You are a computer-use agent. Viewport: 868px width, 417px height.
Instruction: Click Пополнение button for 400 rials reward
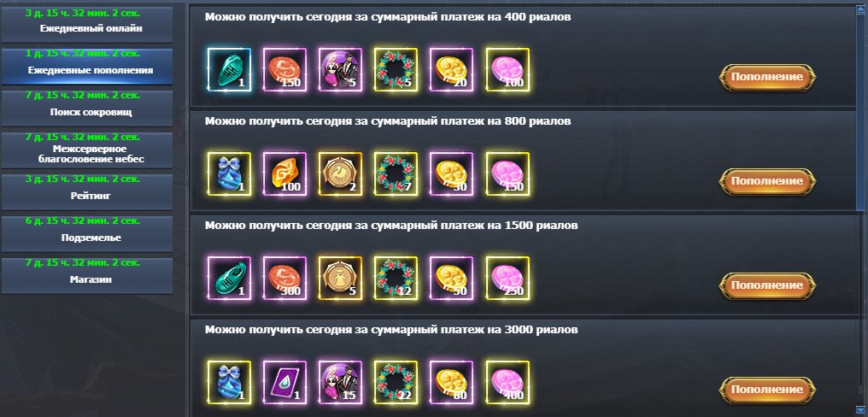pyautogui.click(x=767, y=77)
